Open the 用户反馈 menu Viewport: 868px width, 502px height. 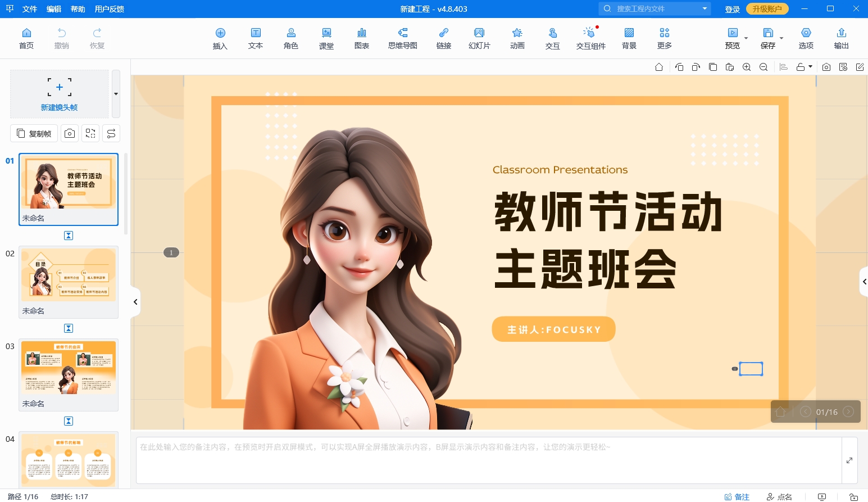click(110, 9)
